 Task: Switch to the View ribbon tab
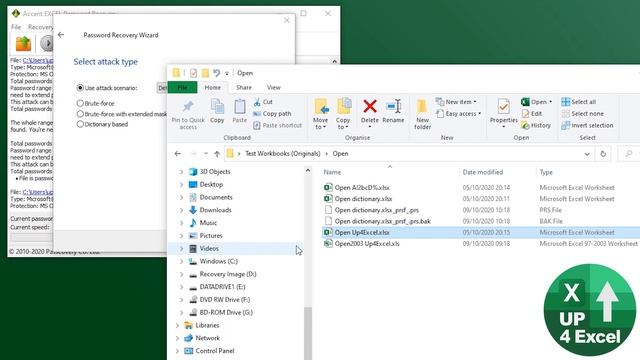pos(273,87)
